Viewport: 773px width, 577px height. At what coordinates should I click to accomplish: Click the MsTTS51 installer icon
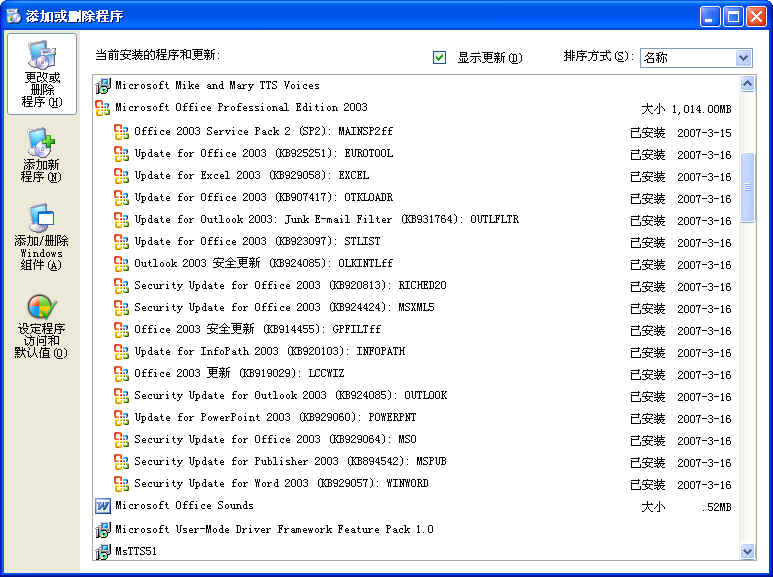coord(103,552)
